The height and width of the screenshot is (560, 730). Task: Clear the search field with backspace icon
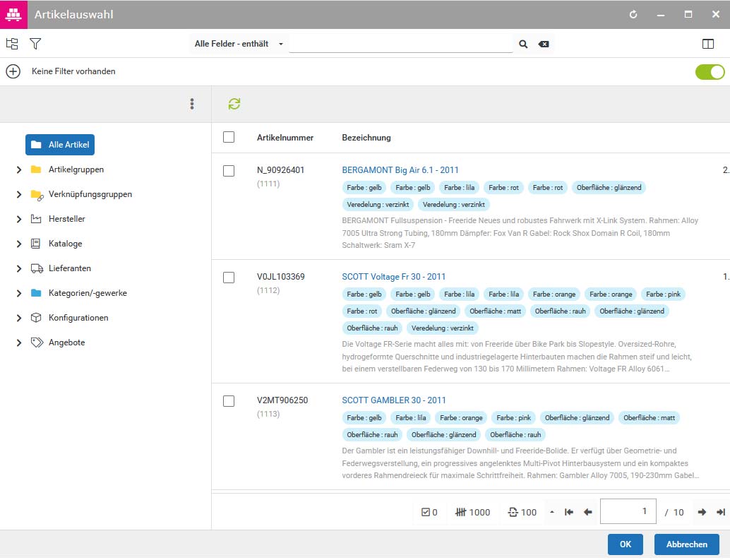point(544,44)
